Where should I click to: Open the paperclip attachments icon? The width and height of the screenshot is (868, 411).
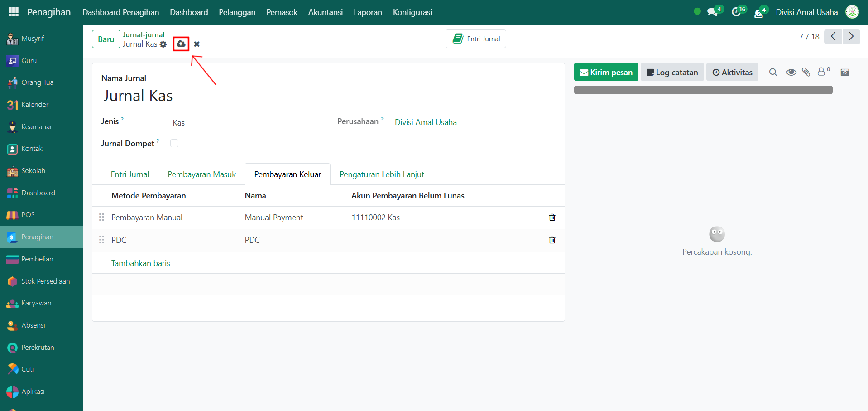coord(806,72)
